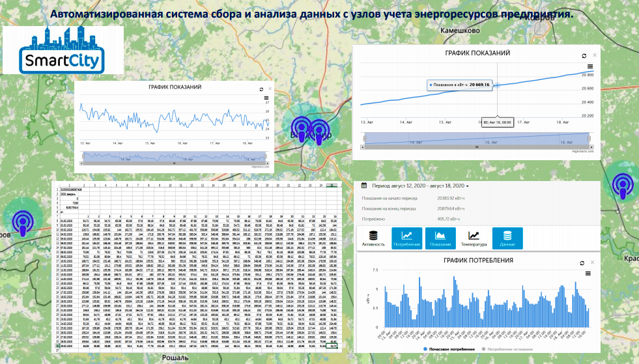Open Highcharts.com link under rising kWh chart
The height and width of the screenshot is (364, 639).
click(583, 151)
